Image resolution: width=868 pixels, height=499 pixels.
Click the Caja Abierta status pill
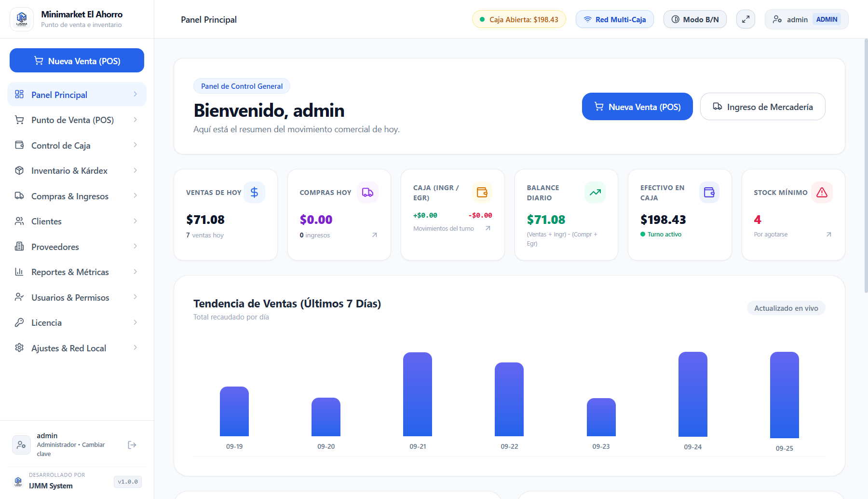[519, 19]
